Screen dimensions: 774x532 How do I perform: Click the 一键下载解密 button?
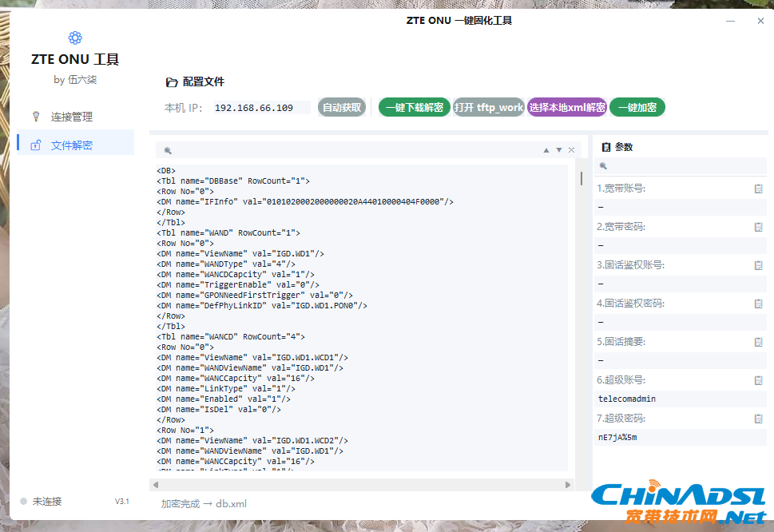[414, 107]
